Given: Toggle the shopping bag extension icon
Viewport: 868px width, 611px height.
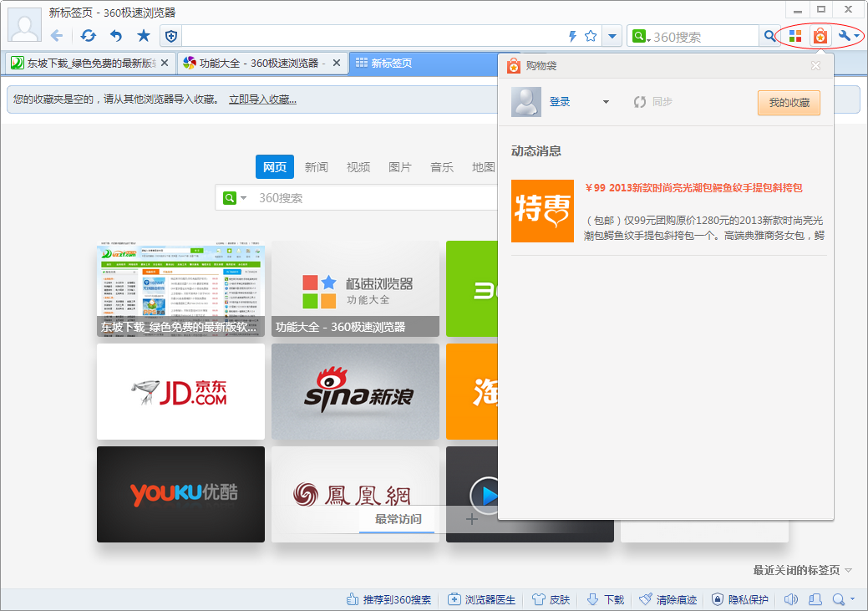Looking at the screenshot, I should [820, 37].
